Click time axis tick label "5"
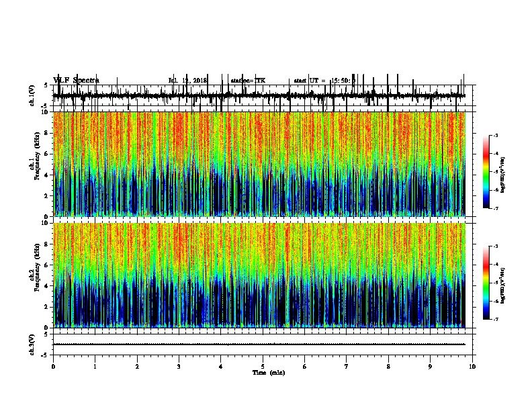The width and height of the screenshot is (532, 411). (x=263, y=366)
